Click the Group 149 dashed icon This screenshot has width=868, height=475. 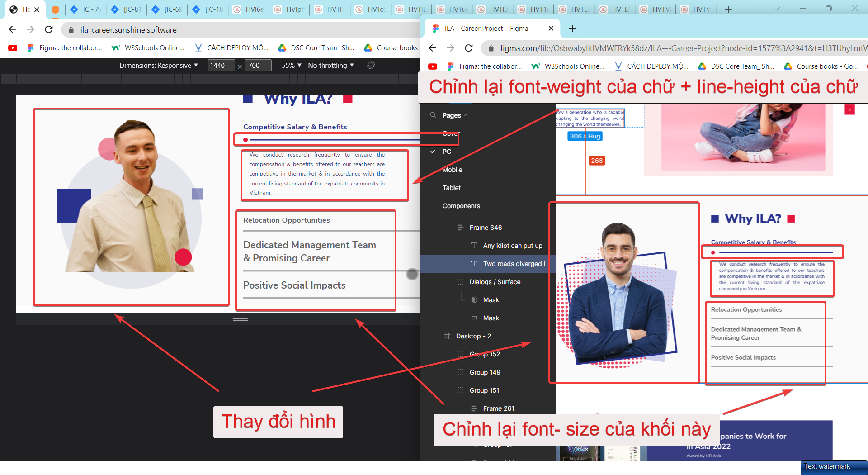tap(461, 372)
